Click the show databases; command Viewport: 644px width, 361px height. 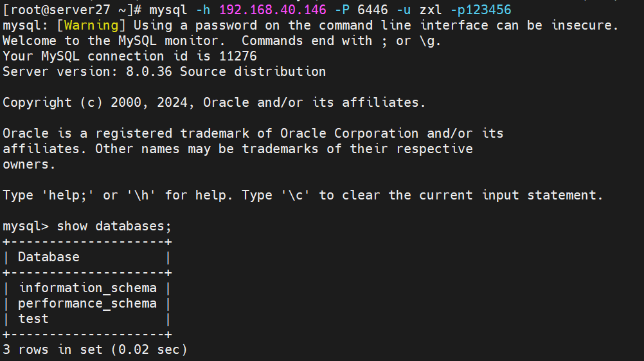coord(114,226)
